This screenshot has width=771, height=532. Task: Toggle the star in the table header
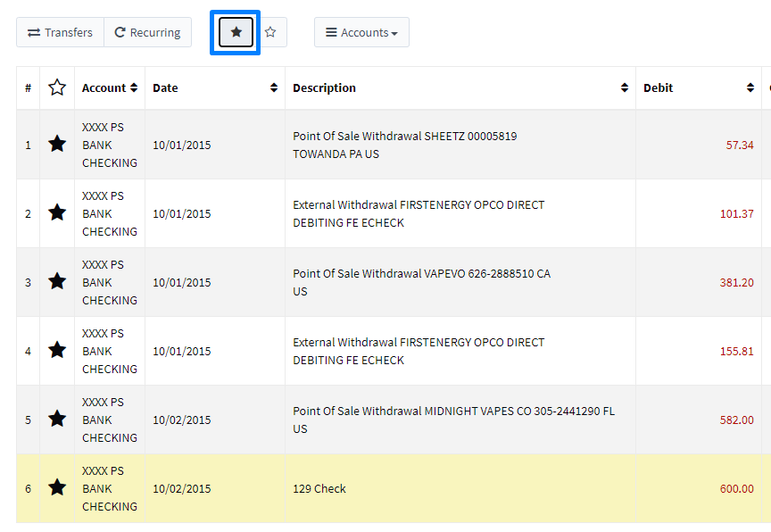pos(57,87)
